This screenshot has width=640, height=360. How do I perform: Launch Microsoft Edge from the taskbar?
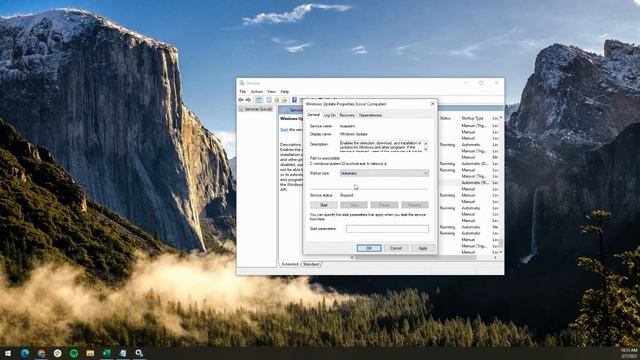pyautogui.click(x=24, y=353)
